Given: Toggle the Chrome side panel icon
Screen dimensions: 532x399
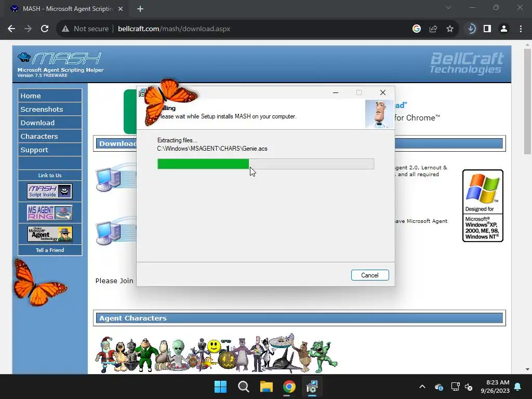Looking at the screenshot, I should [487, 29].
